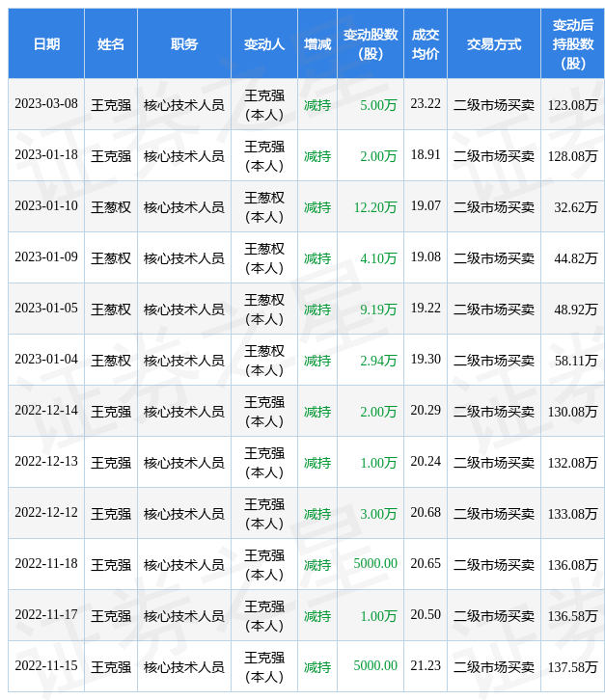Select the date cell 2022-12-13
605x700 pixels.
46,461
